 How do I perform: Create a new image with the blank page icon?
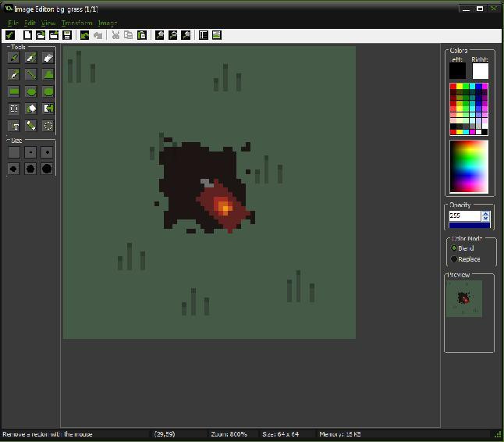(x=27, y=35)
